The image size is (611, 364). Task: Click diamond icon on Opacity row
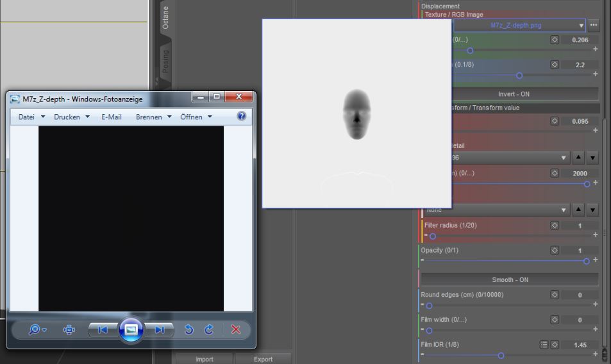(x=555, y=251)
